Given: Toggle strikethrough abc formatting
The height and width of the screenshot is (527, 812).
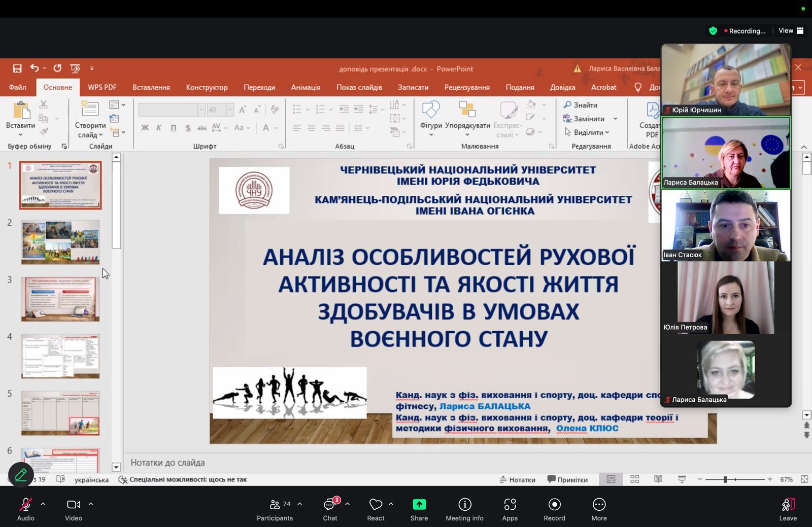Looking at the screenshot, I should (x=202, y=128).
